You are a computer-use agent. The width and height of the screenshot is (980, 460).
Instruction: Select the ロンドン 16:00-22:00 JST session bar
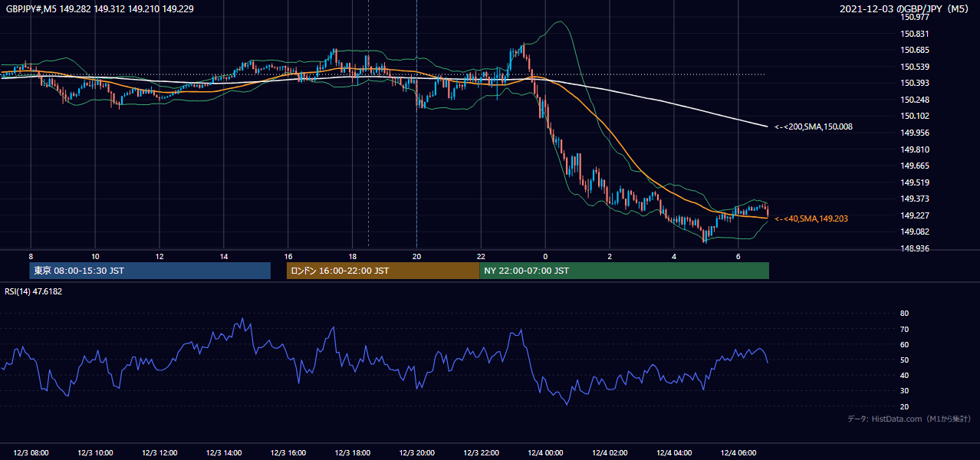(383, 271)
